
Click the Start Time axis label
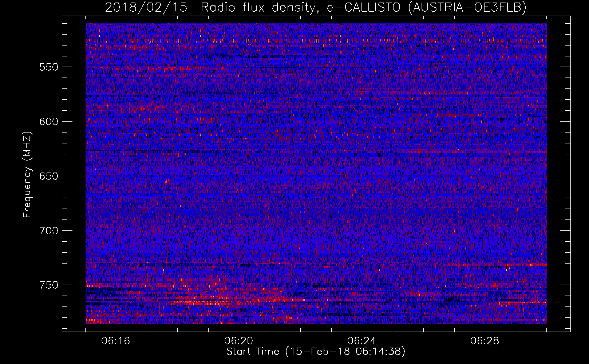click(x=316, y=352)
